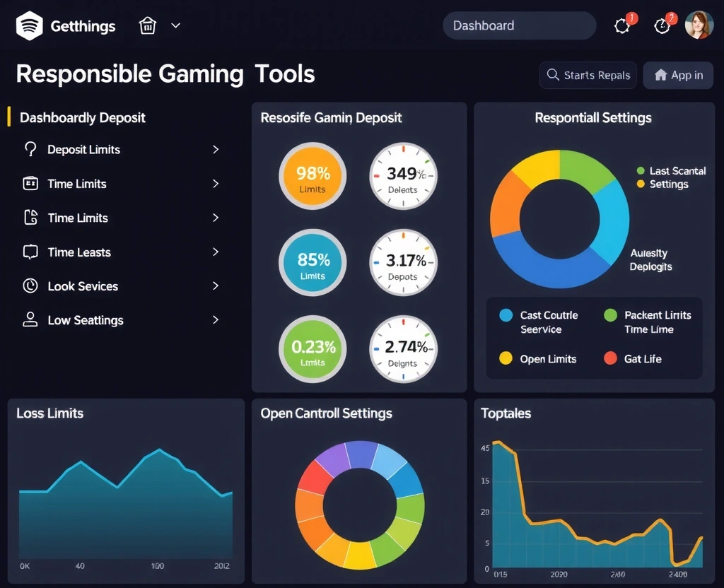Open the notifications bell with red badge
The image size is (724, 588).
point(624,25)
